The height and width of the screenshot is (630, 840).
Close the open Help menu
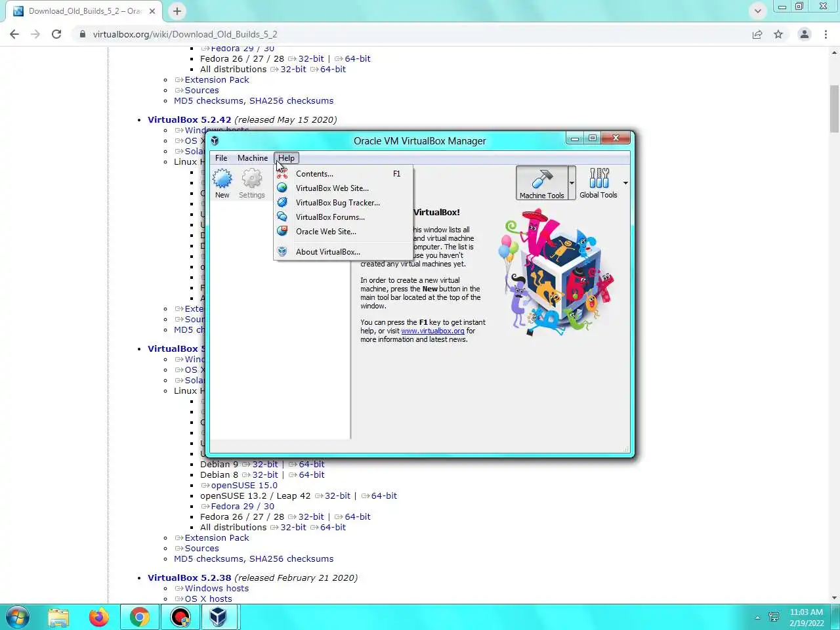286,158
